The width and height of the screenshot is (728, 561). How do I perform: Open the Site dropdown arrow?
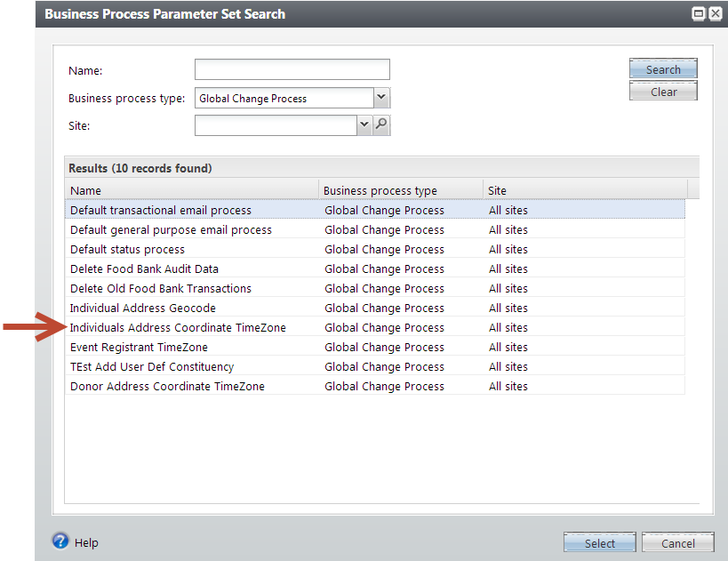coord(364,125)
